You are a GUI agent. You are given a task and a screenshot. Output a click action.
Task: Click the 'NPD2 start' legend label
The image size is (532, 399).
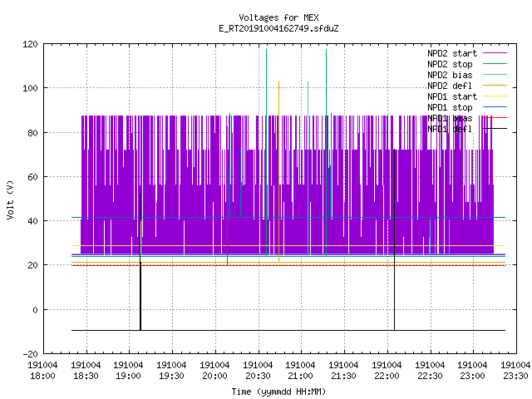click(x=452, y=53)
